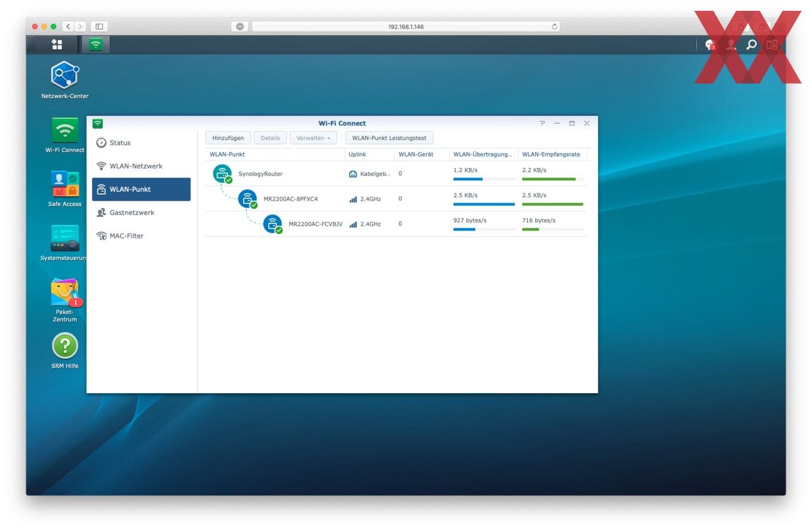
Task: Toggle Safari sidebar button
Action: pos(99,26)
